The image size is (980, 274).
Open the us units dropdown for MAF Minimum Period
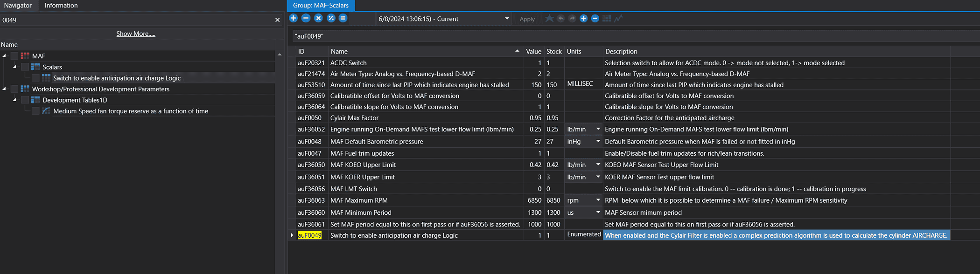(x=598, y=212)
